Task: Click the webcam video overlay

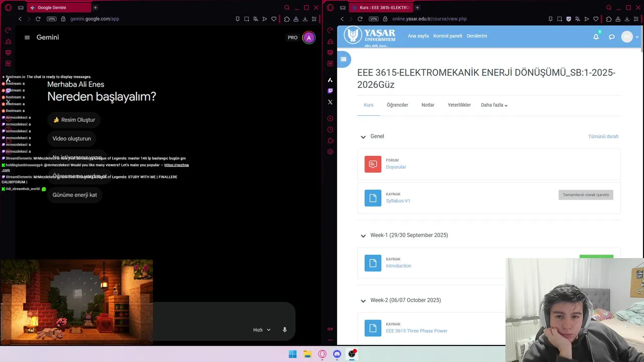Action: 575,310
